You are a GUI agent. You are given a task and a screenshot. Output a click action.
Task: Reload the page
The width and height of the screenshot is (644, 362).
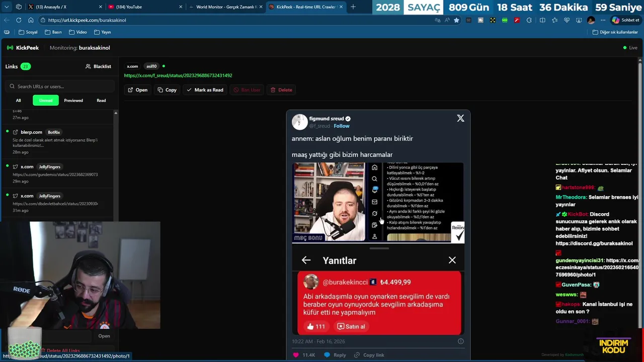tap(19, 20)
